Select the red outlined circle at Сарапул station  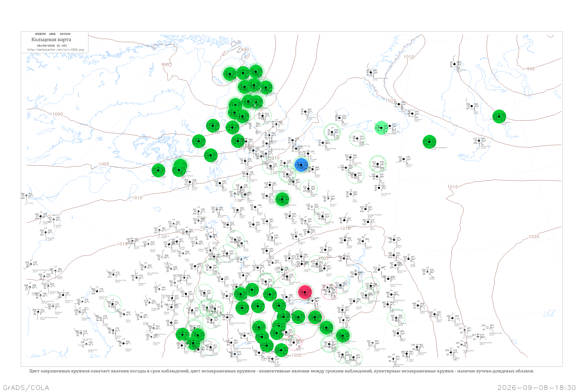329,292
